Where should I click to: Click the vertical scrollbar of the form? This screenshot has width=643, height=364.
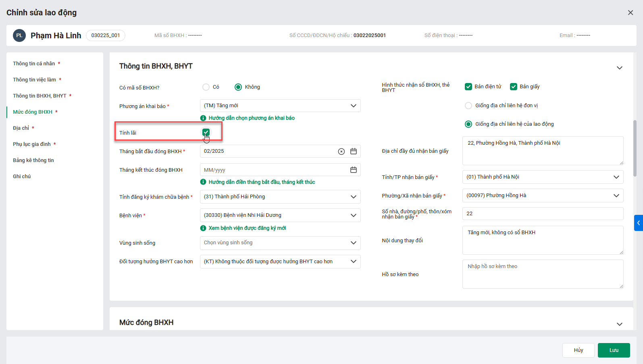tap(635, 148)
